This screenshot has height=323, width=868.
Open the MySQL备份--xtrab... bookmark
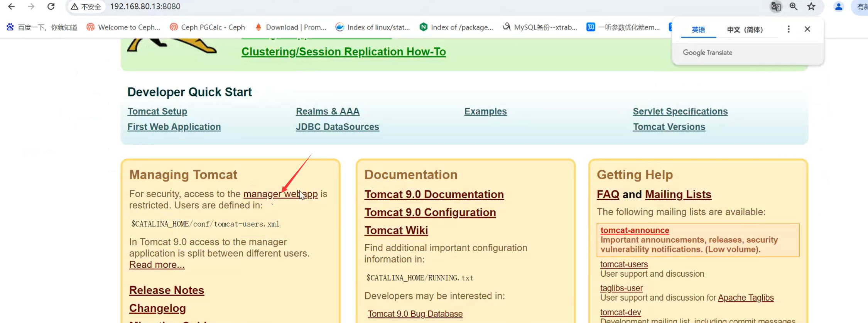tap(540, 27)
